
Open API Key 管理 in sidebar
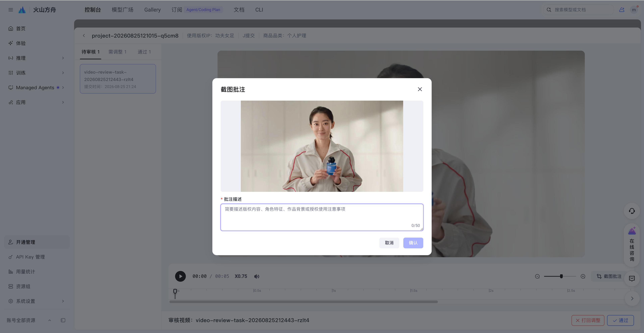pyautogui.click(x=37, y=257)
